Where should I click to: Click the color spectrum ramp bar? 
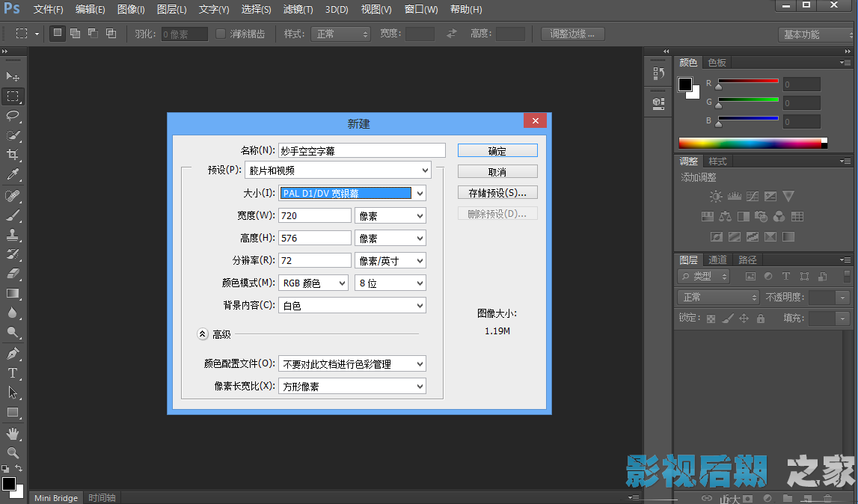[750, 144]
